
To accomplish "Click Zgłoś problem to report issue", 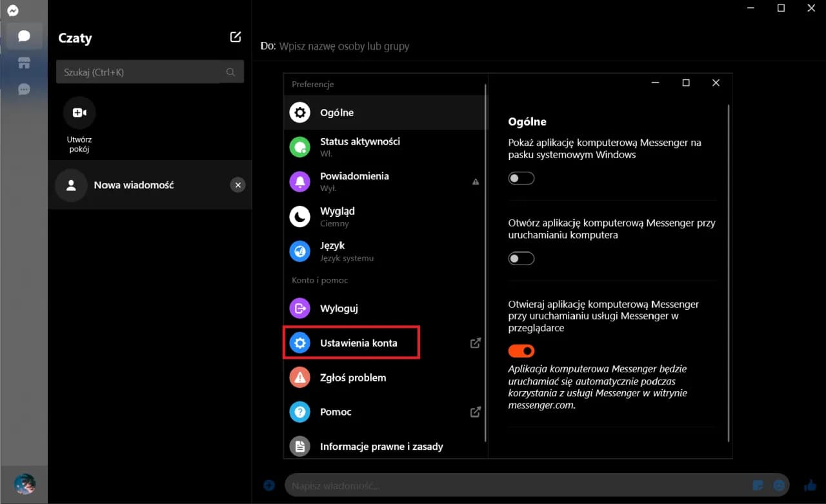I will pyautogui.click(x=353, y=378).
